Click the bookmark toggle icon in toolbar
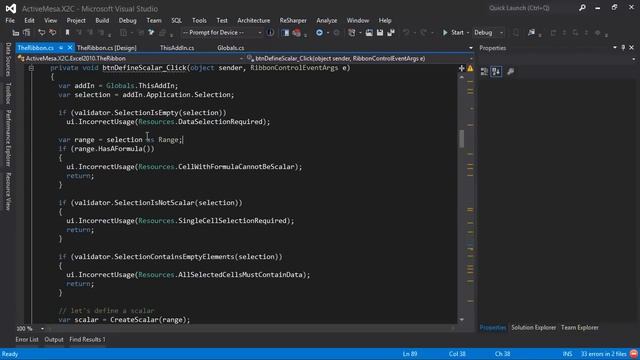Screen dimensions: 640x360 tap(67, 33)
